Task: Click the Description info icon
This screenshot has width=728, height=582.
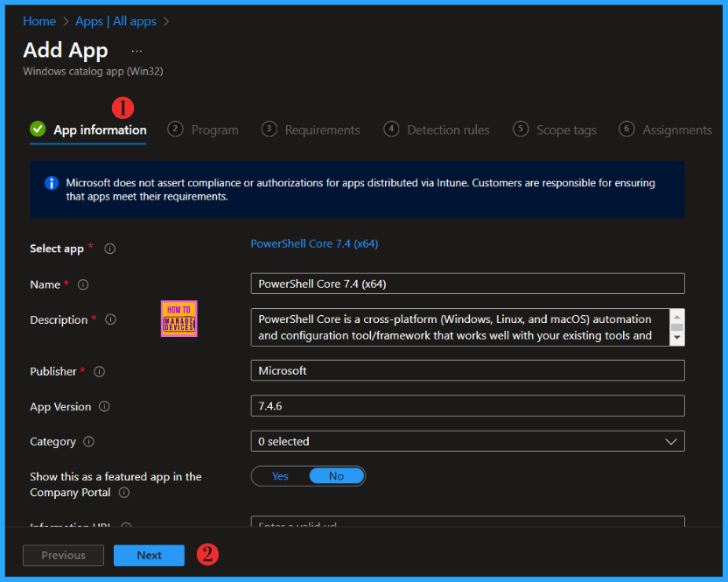Action: point(110,319)
